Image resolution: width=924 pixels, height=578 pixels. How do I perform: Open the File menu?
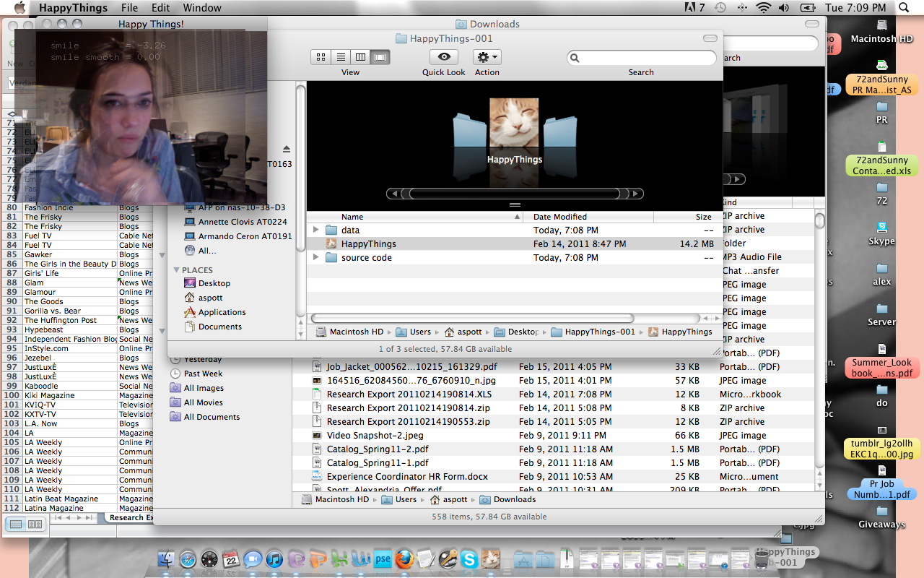pyautogui.click(x=130, y=8)
